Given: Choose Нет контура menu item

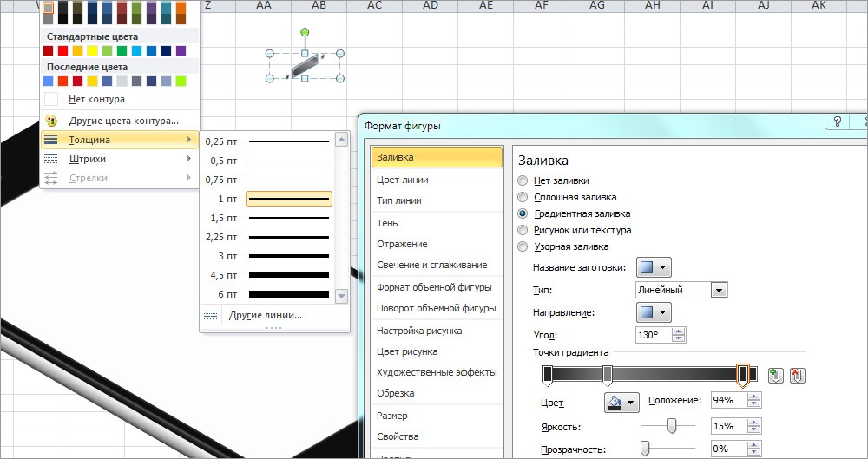Looking at the screenshot, I should click(x=120, y=99).
